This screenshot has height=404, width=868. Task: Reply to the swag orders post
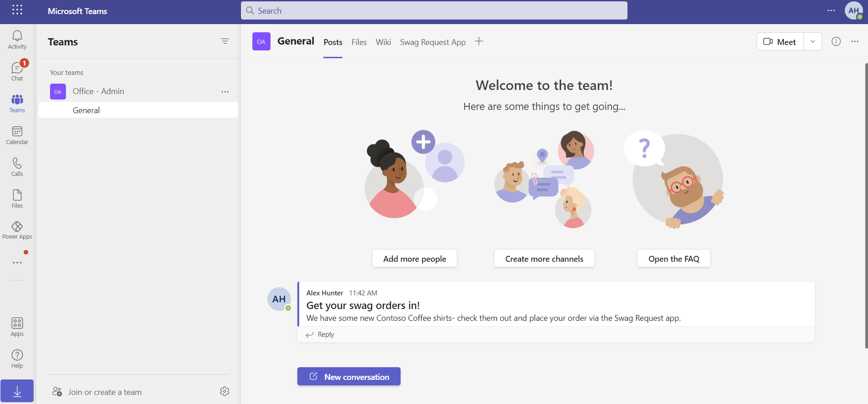point(320,334)
